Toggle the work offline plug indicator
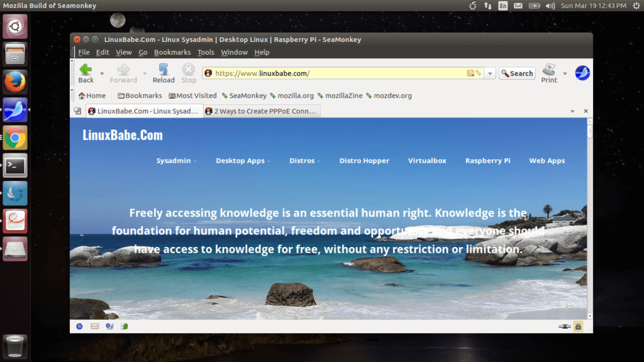The image size is (644, 362). [x=565, y=326]
